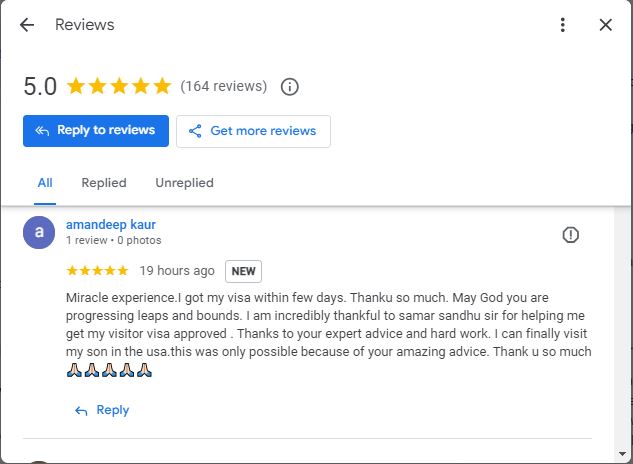633x464 pixels.
Task: Click the Reply to reviews button
Action: (x=96, y=130)
